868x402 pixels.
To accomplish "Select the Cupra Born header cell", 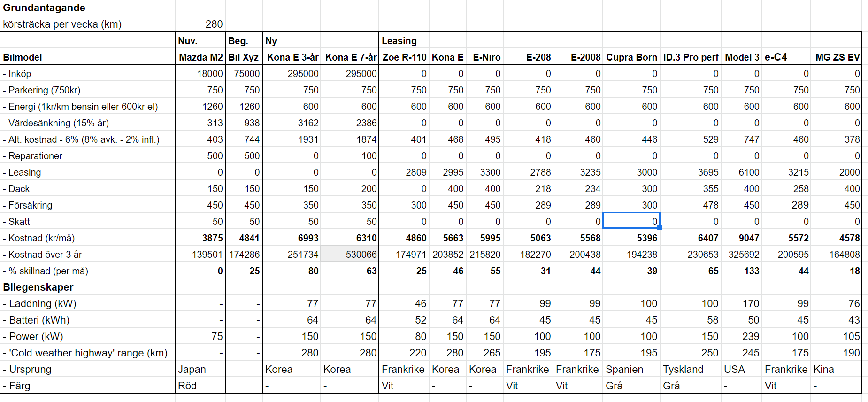I will tap(631, 57).
